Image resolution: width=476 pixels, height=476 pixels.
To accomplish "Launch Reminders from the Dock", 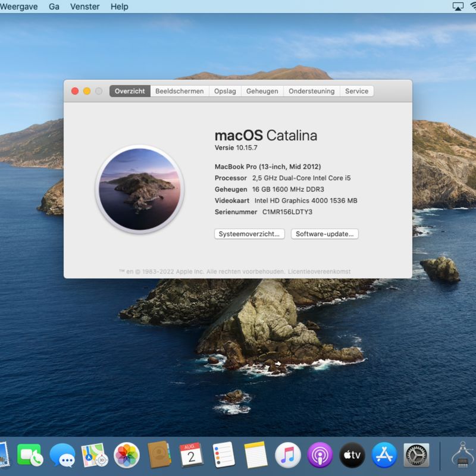I will tap(224, 455).
